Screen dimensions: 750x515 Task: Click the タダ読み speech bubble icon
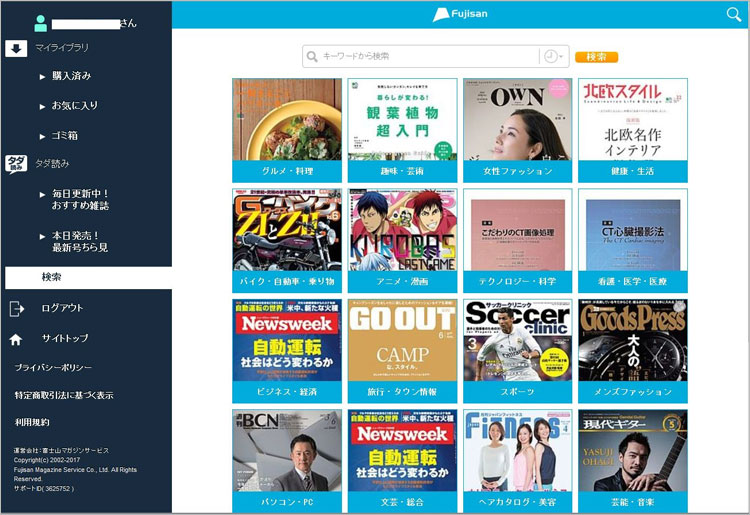(x=16, y=164)
